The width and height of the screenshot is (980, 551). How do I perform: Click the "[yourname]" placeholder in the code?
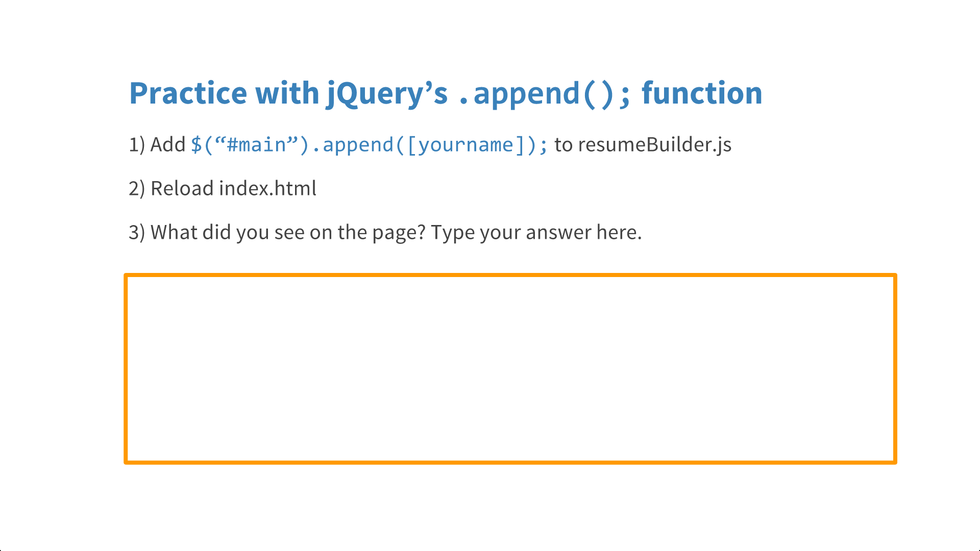(465, 145)
